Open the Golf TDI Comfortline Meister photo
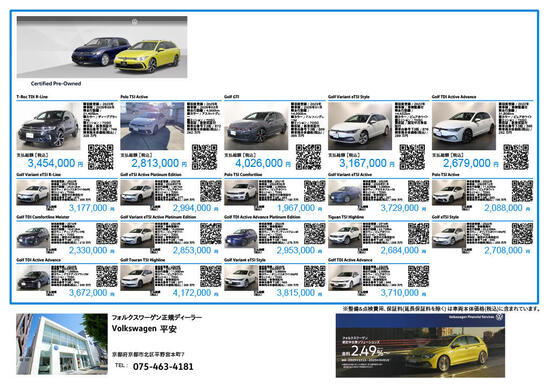 pyautogui.click(x=33, y=235)
